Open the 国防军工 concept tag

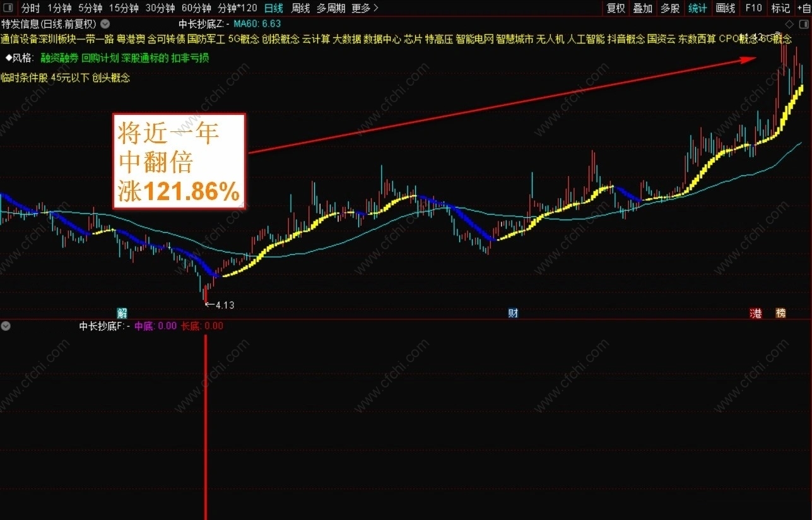(x=206, y=39)
